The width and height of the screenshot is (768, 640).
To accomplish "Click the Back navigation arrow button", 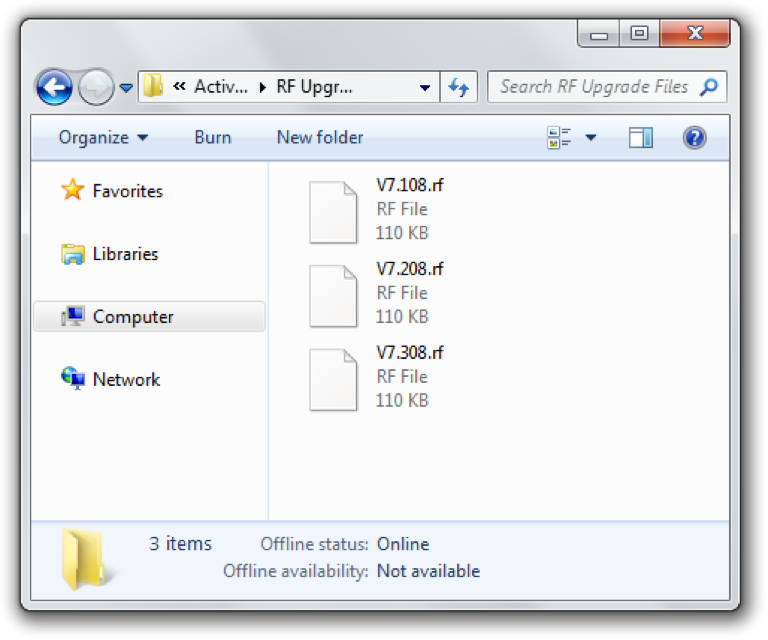I will (54, 87).
